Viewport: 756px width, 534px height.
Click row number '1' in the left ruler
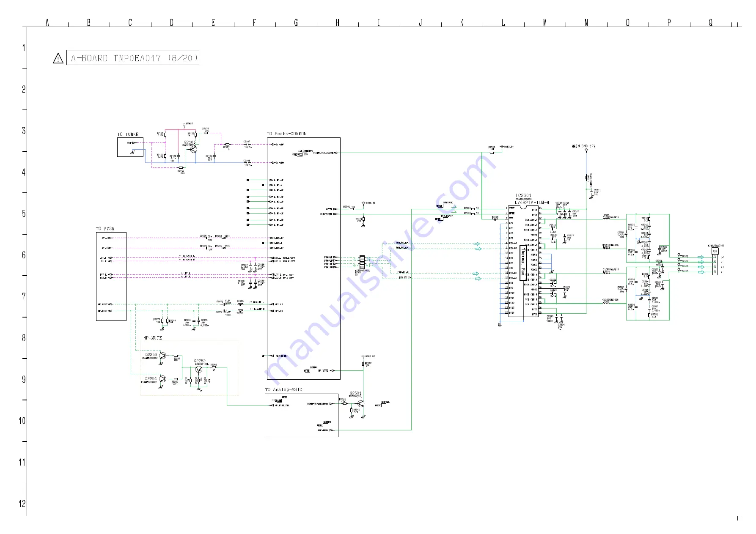pyautogui.click(x=24, y=48)
